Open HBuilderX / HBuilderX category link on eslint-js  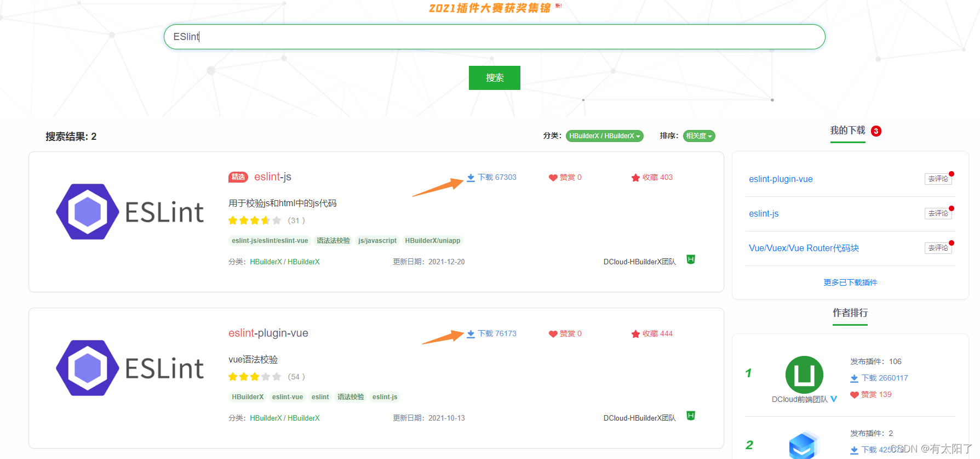[285, 262]
